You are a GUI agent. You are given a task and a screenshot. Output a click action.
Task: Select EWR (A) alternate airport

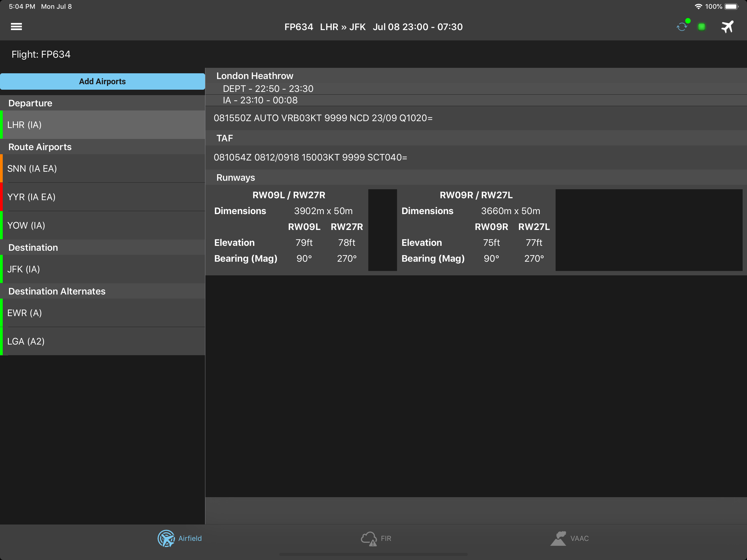tap(103, 313)
